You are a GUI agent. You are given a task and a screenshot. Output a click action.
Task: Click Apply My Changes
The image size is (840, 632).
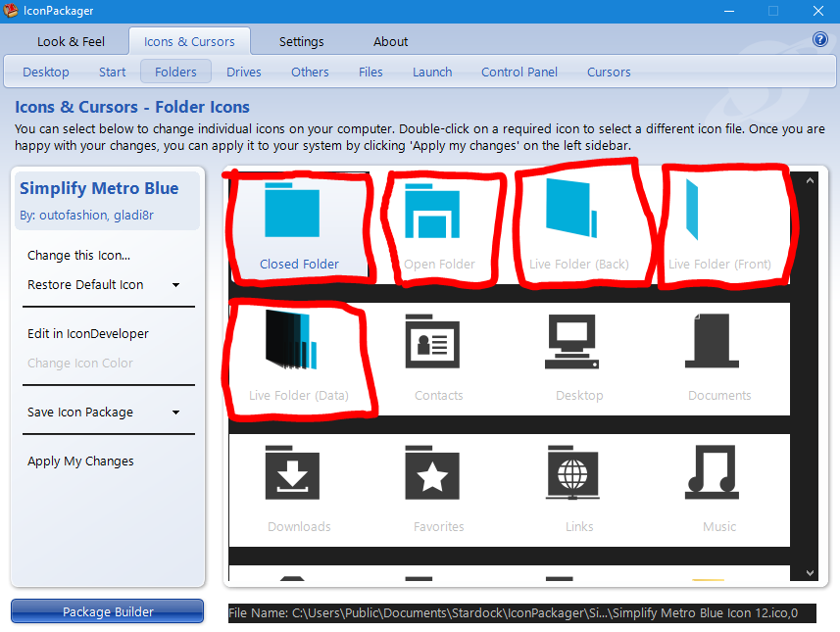point(80,461)
